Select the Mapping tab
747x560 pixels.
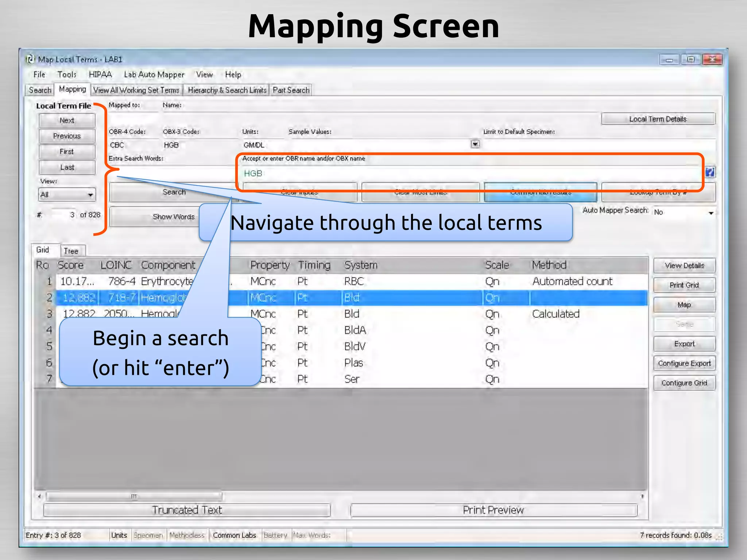[73, 89]
